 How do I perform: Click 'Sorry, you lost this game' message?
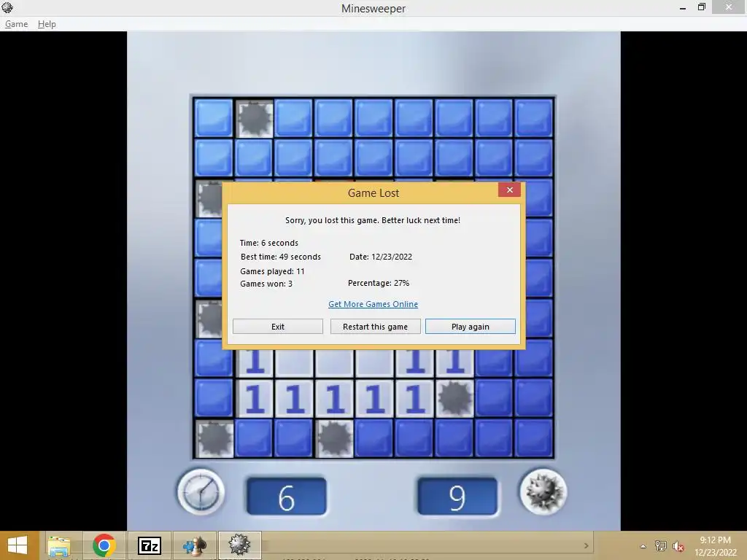tap(373, 220)
